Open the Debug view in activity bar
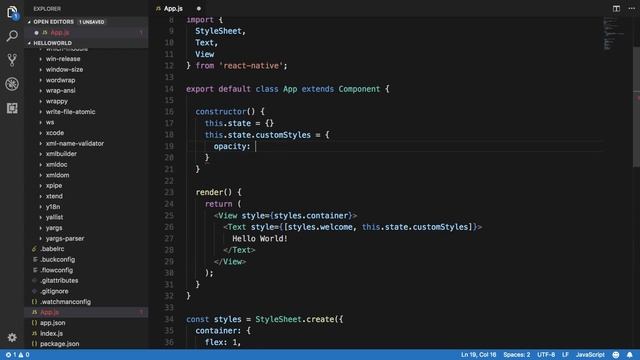Screen dimensions: 640x360 pyautogui.click(x=12, y=84)
